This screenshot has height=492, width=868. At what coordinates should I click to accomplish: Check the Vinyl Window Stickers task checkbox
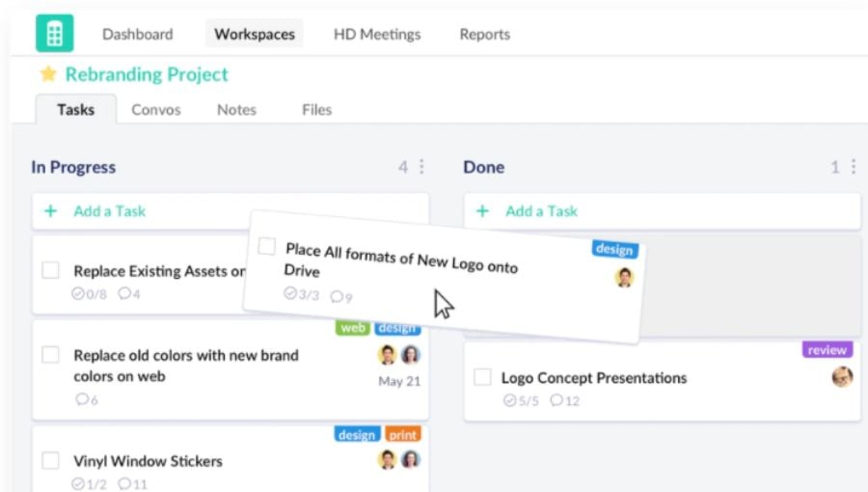51,461
